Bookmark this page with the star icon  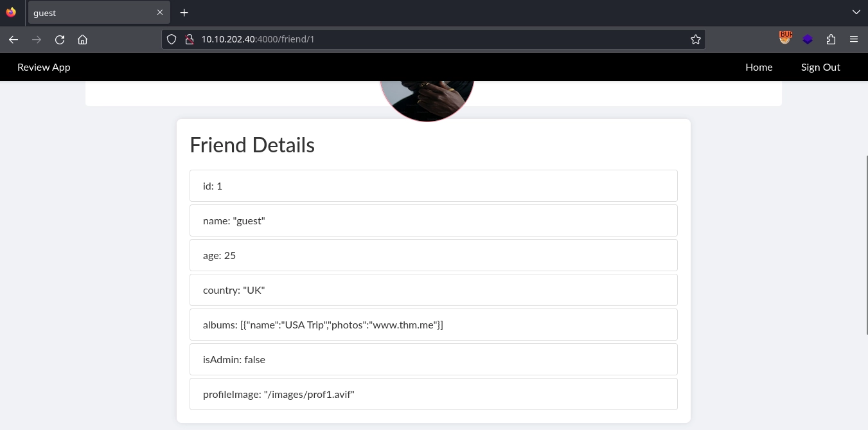point(695,39)
